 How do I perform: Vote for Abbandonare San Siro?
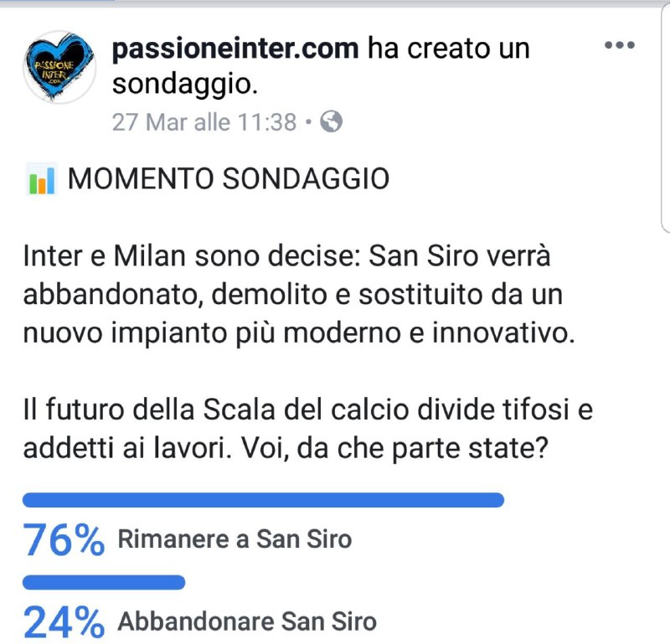(x=247, y=622)
